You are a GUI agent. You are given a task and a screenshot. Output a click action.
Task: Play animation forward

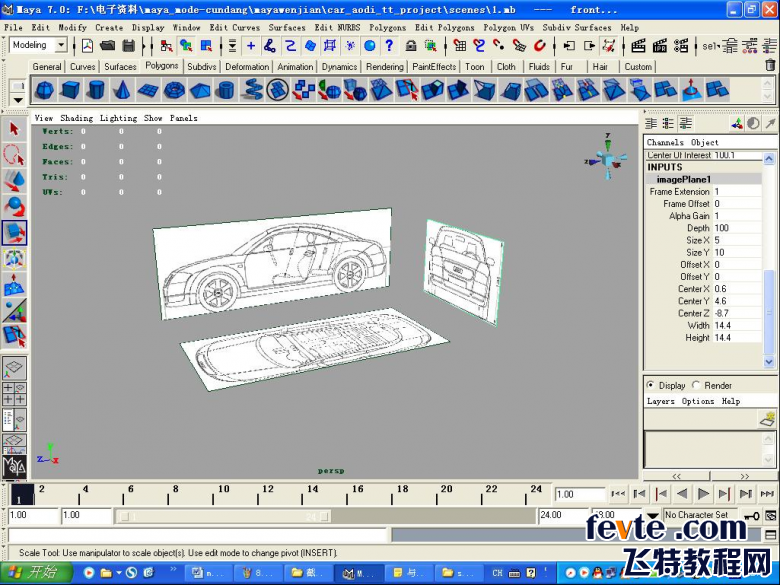703,494
